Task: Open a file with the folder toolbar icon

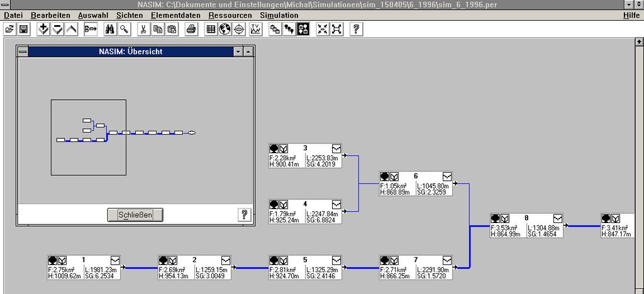Action: click(9, 29)
